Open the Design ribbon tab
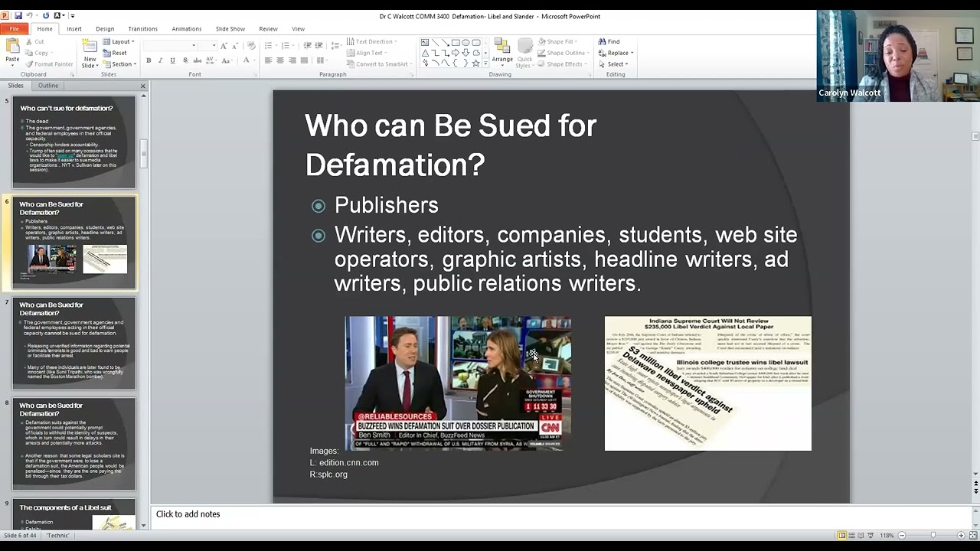980x551 pixels. [105, 29]
